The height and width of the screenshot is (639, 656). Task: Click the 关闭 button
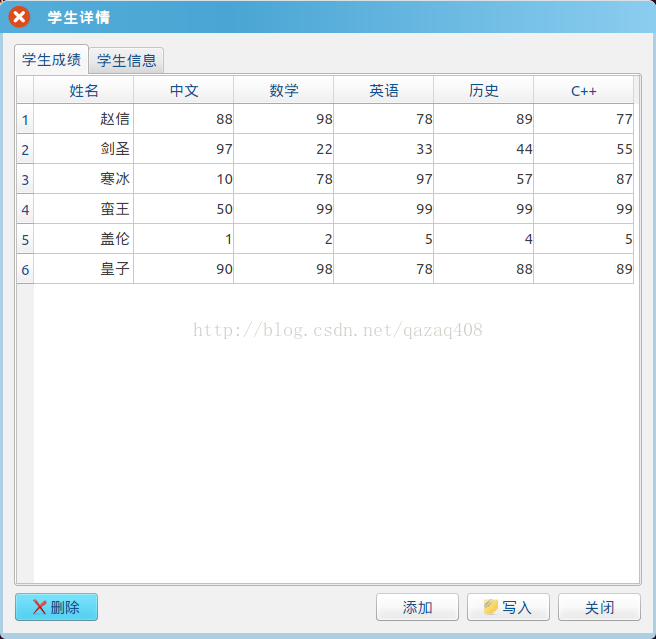coord(599,607)
